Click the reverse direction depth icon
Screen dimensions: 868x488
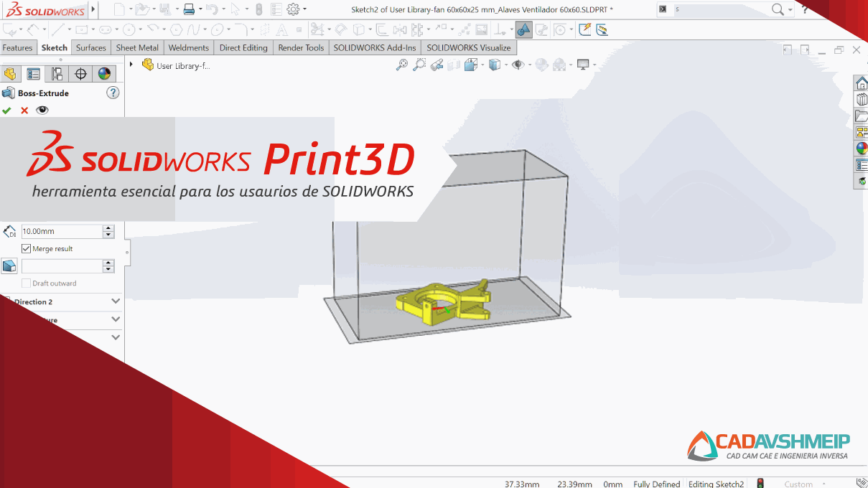[x=9, y=231]
